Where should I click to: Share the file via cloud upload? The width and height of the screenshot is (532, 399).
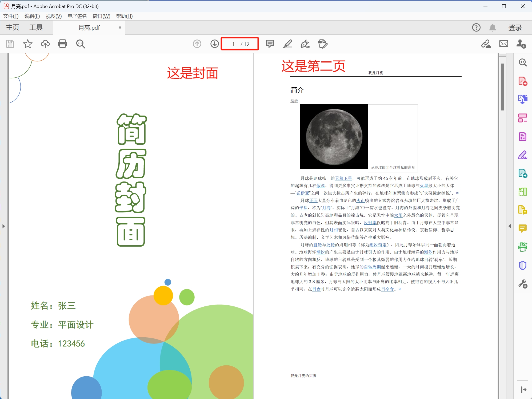click(x=45, y=44)
